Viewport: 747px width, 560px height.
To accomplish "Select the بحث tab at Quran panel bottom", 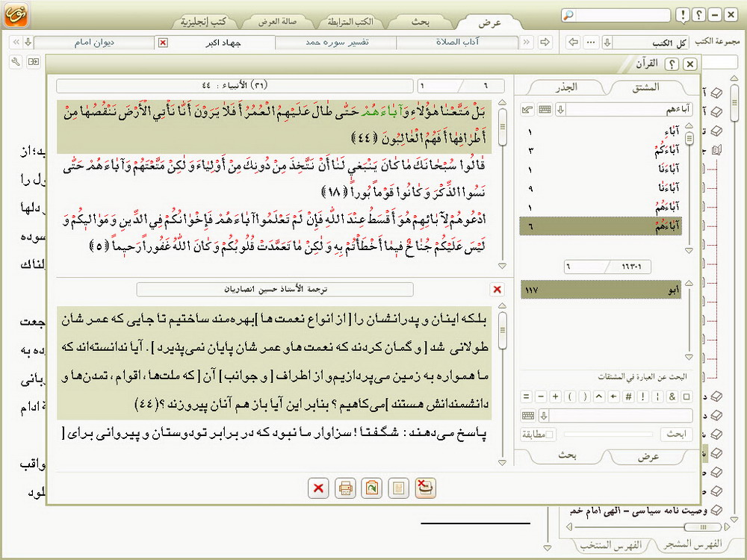I will tap(567, 455).
